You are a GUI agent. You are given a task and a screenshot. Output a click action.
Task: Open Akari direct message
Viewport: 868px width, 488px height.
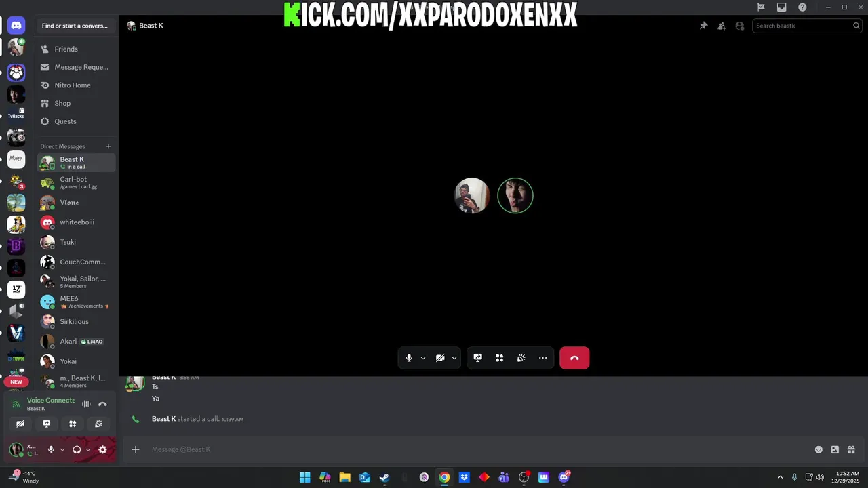(x=76, y=342)
